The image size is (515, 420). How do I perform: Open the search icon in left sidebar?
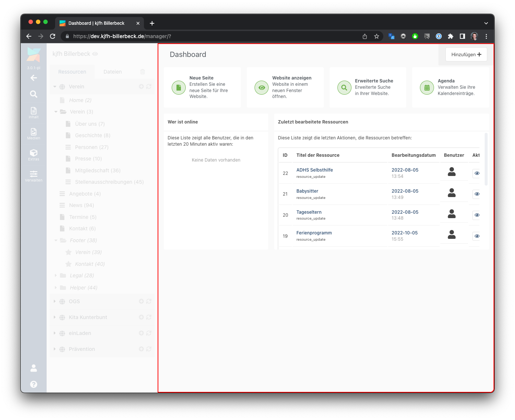34,94
